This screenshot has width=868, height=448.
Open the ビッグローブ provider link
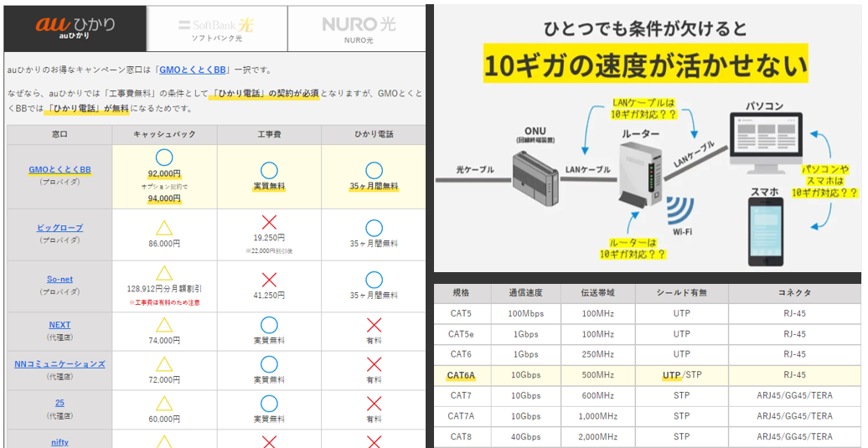[x=59, y=227]
